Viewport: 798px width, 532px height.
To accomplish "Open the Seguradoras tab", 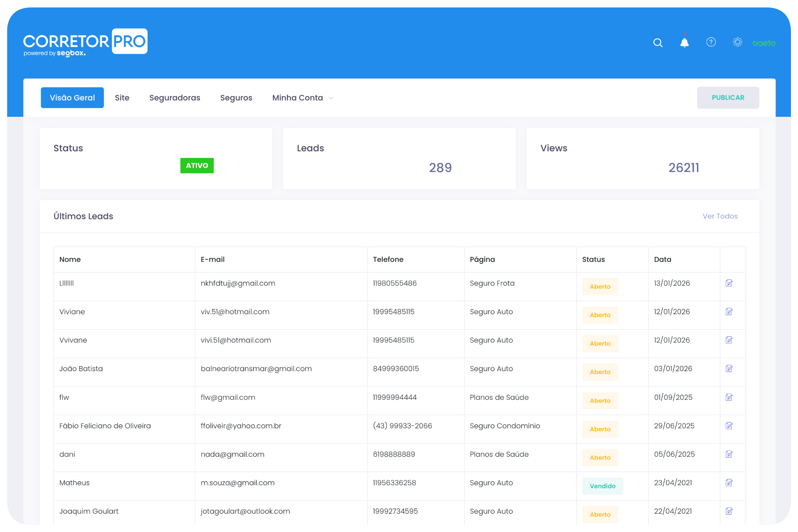I will [x=175, y=98].
